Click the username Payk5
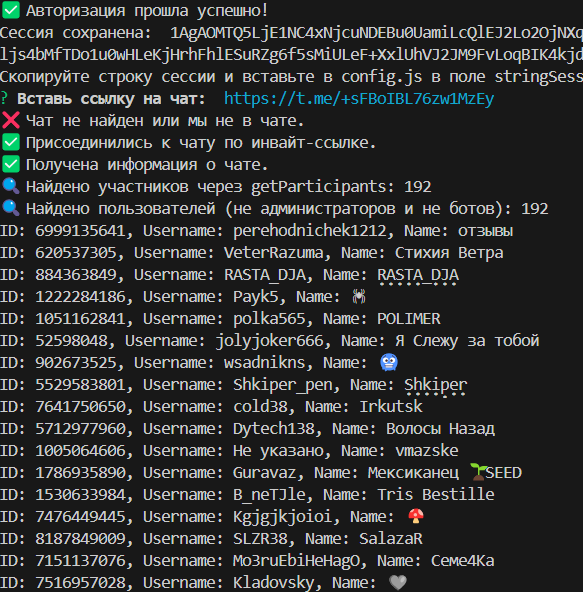This screenshot has width=583, height=592. coord(256,297)
